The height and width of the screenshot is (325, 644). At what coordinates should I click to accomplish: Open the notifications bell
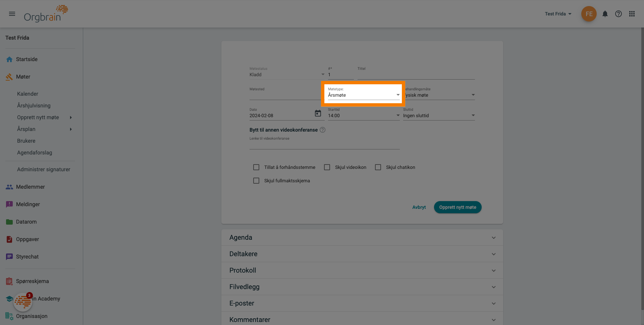point(605,14)
